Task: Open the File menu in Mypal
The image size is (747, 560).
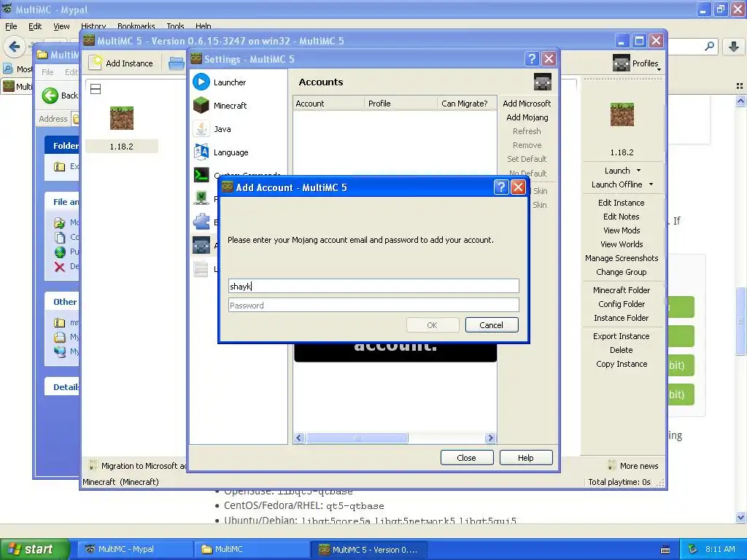Action: click(11, 26)
